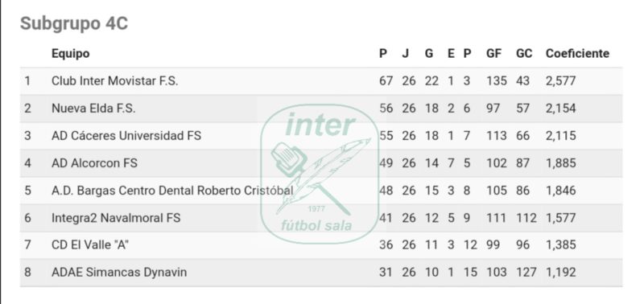Open Integra2 Navalmoral FS team
This screenshot has width=644, height=304.
116,217
